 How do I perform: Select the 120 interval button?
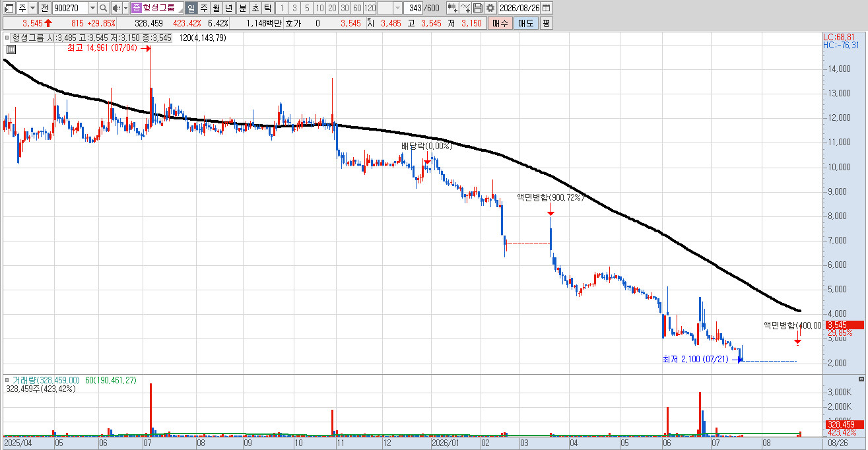coord(370,8)
